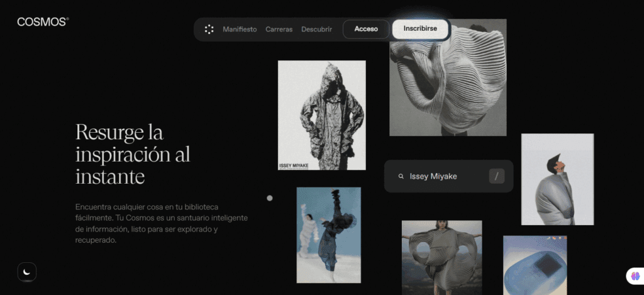The image size is (644, 295).
Task: Click the Inscribirse button
Action: click(420, 29)
